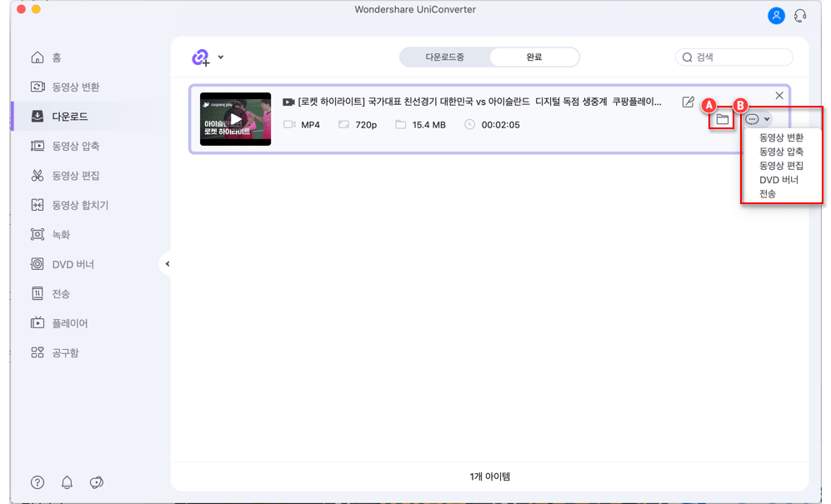The image size is (831, 504).
Task: Open 공구함 toolbox in sidebar
Action: tap(54, 352)
